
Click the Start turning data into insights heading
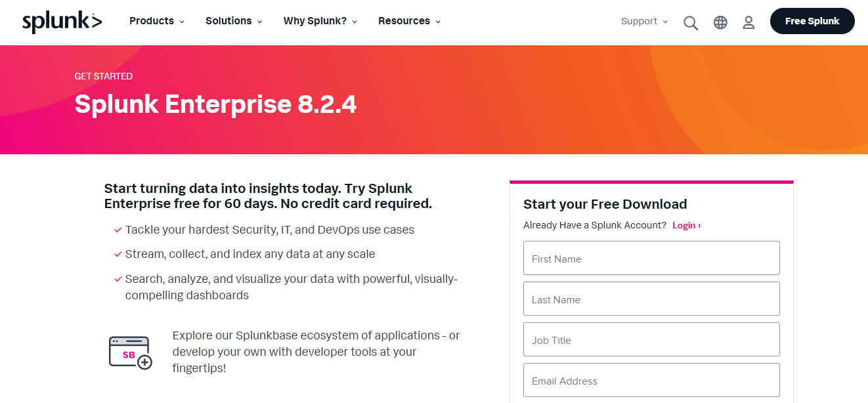[x=268, y=196]
